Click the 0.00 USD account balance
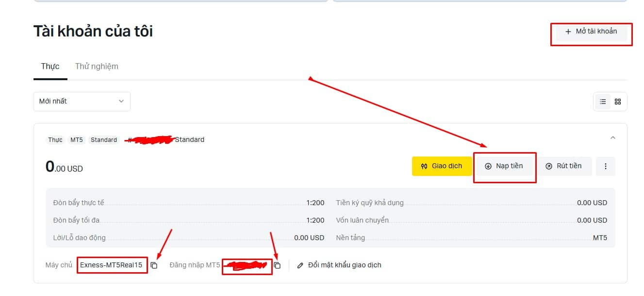This screenshot has height=296, width=644. click(x=64, y=167)
